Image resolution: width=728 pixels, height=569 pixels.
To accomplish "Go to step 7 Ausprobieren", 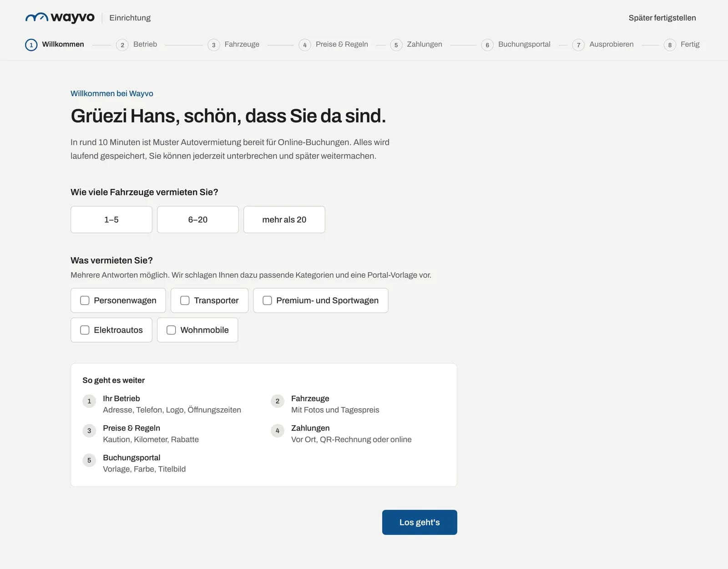I will tap(603, 45).
